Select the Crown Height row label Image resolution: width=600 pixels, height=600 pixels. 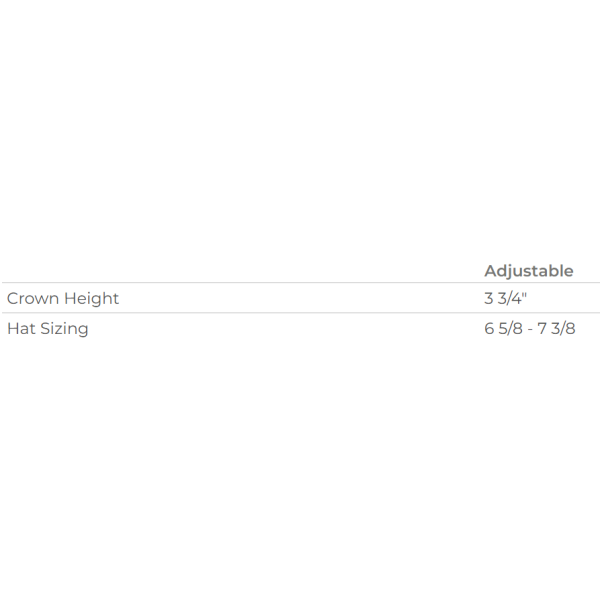pyautogui.click(x=63, y=298)
